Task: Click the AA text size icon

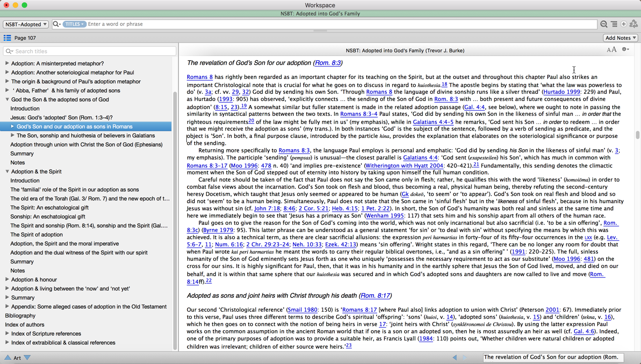Action: (611, 50)
